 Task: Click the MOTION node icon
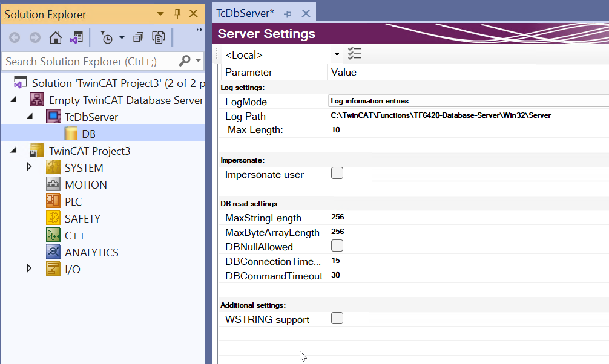(53, 184)
